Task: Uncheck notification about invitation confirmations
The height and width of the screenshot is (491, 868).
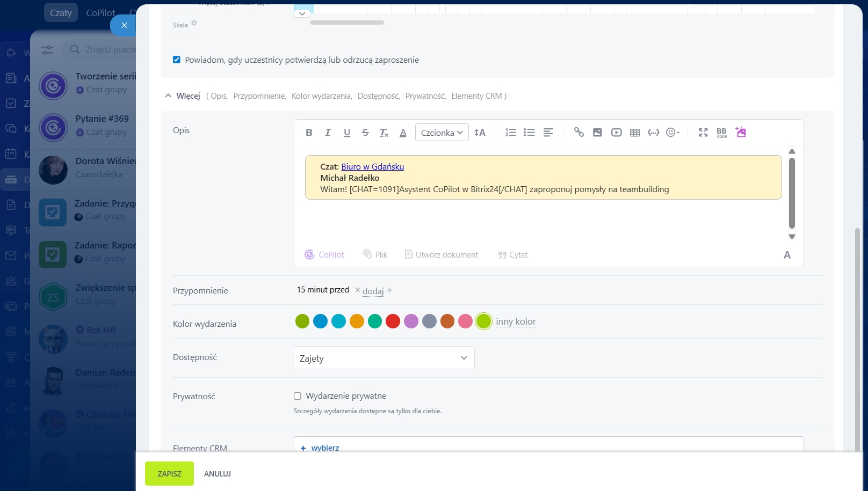Action: pos(177,60)
